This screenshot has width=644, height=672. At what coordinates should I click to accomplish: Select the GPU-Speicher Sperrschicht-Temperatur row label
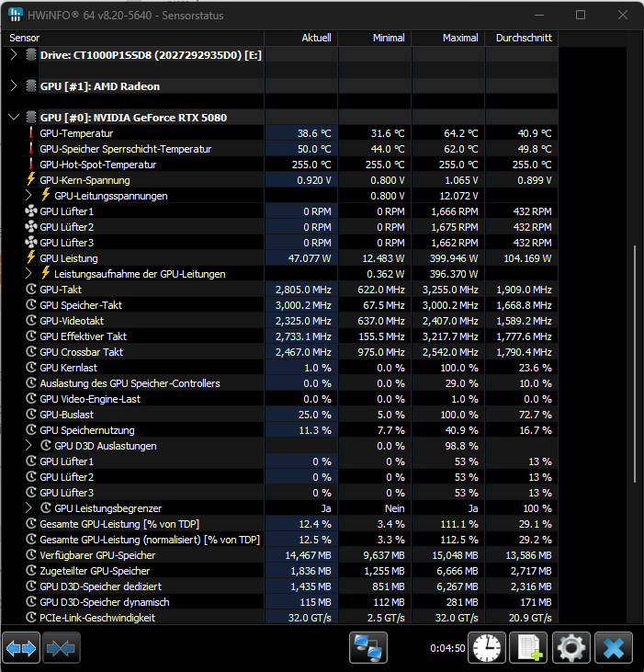(x=126, y=149)
